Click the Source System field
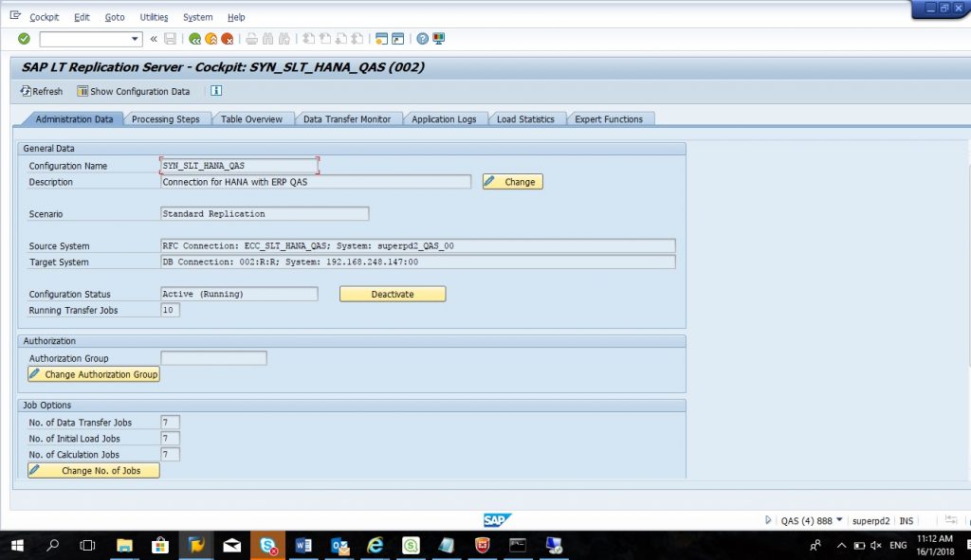Image resolution: width=971 pixels, height=560 pixels. (x=418, y=246)
